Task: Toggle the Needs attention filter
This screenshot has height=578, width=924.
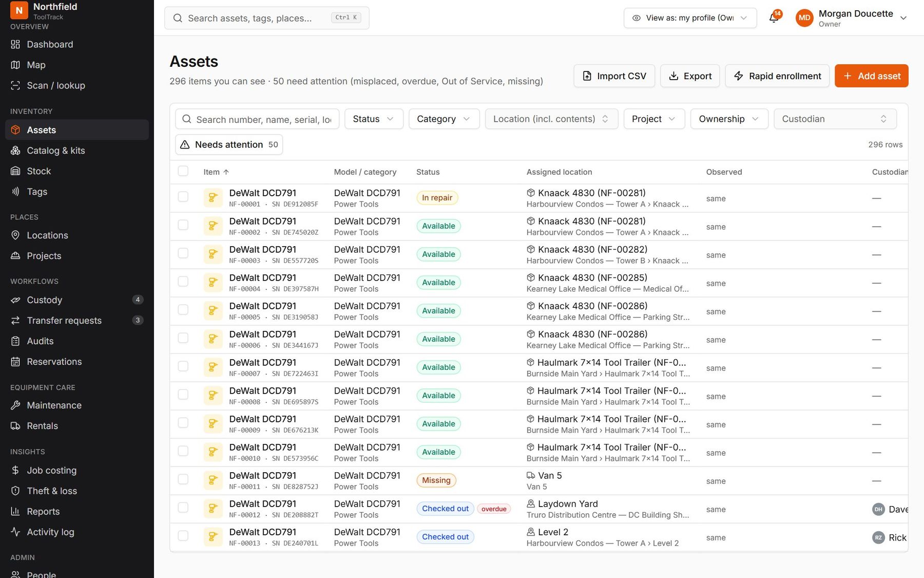Action: point(229,144)
